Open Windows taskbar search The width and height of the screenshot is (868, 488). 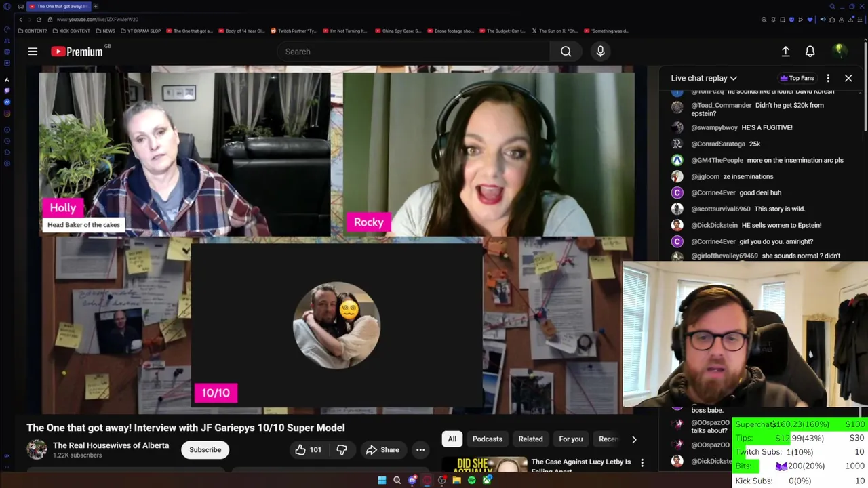(x=397, y=481)
